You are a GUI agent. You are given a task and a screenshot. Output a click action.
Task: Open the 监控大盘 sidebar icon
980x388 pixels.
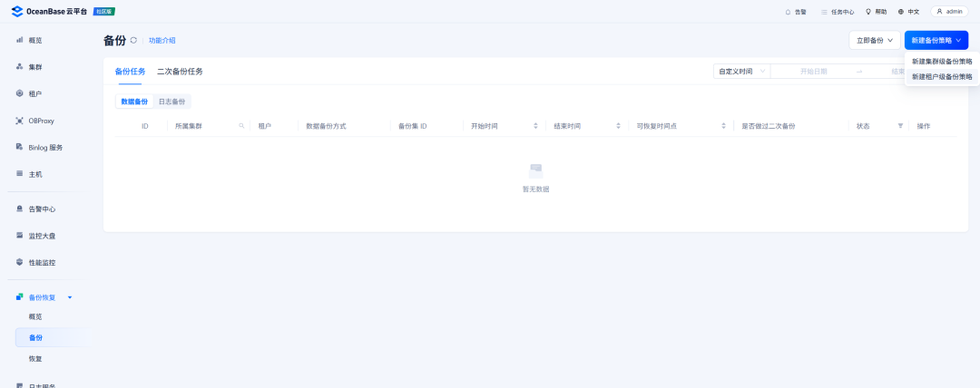[19, 236]
